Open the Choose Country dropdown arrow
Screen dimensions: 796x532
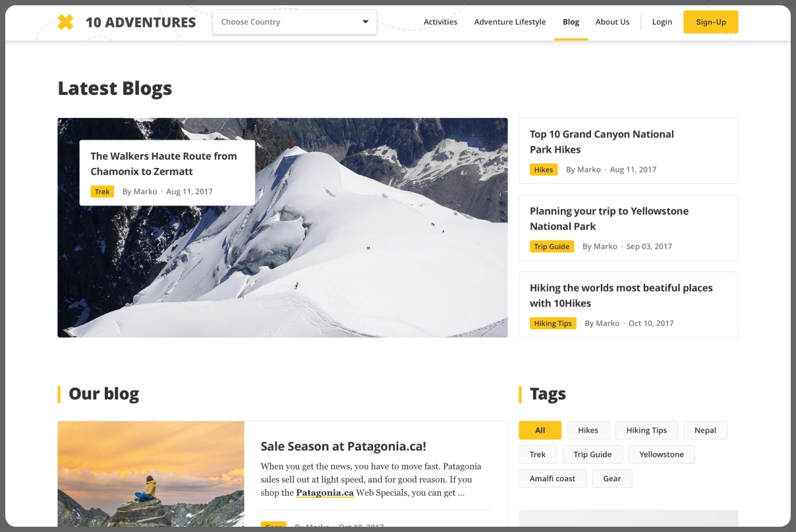[366, 22]
